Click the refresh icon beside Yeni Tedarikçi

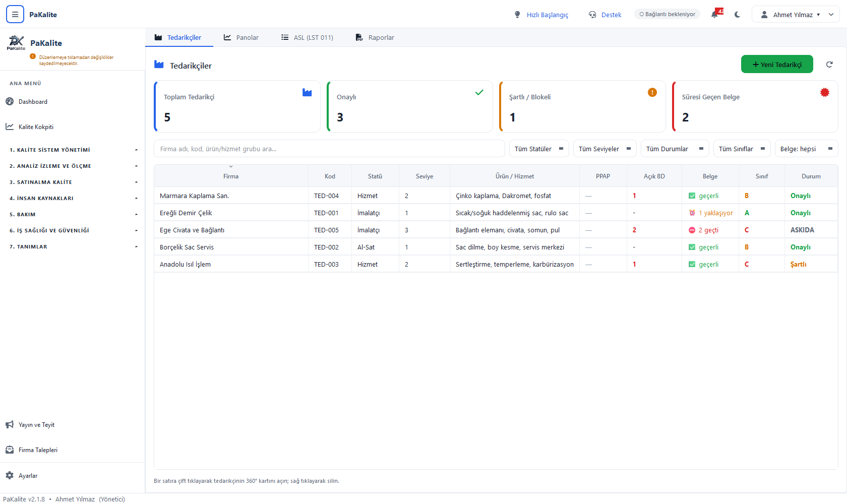coord(829,65)
